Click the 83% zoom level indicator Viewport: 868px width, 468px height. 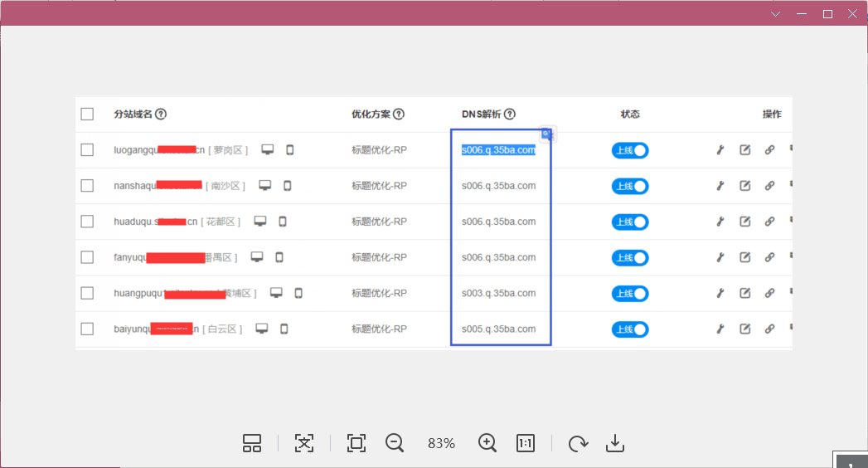[441, 444]
